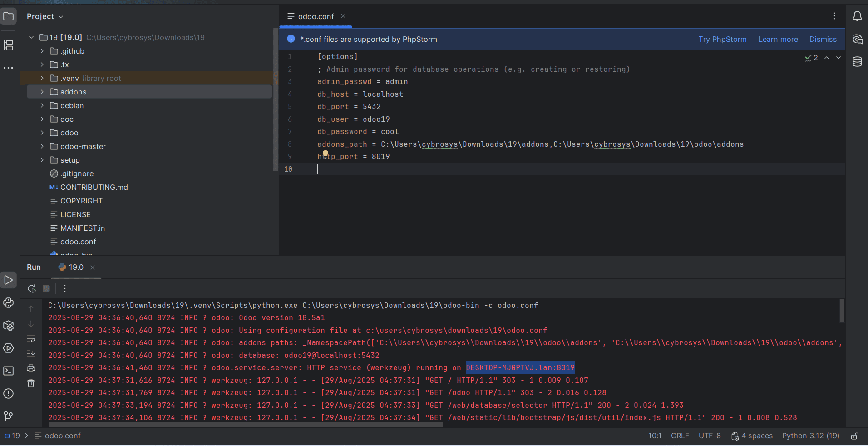
Task: Click the lightbulb intention icon
Action: 325,154
